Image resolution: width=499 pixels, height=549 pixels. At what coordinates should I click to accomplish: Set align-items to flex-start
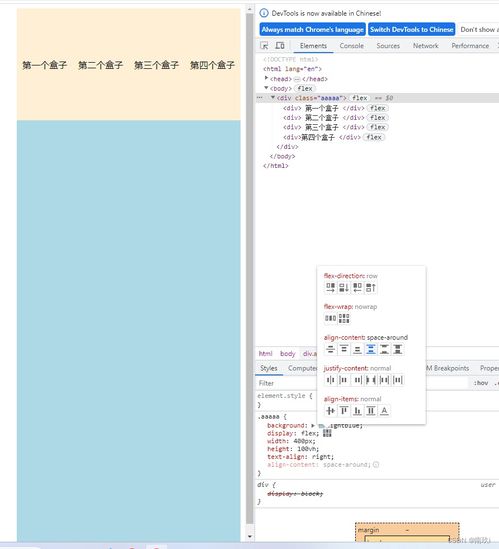pos(344,411)
